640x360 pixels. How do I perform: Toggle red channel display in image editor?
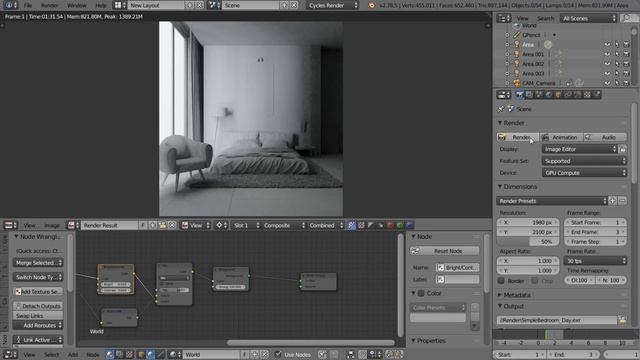coord(390,225)
